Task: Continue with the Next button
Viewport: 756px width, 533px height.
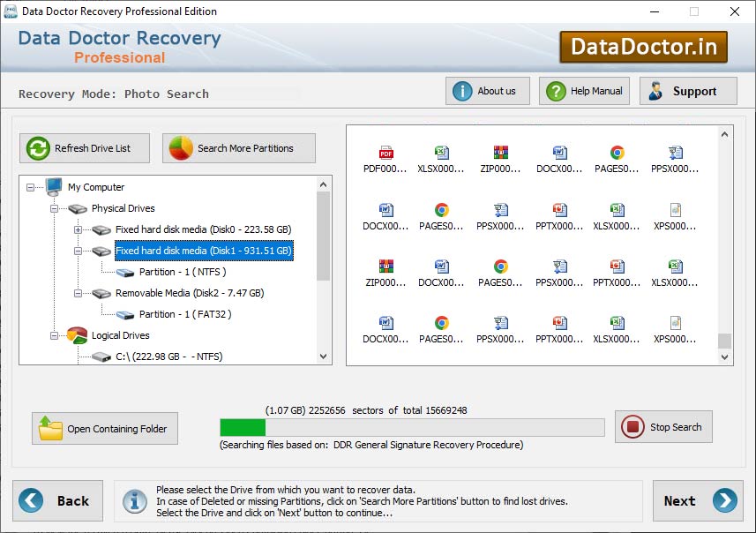Action: pos(698,500)
